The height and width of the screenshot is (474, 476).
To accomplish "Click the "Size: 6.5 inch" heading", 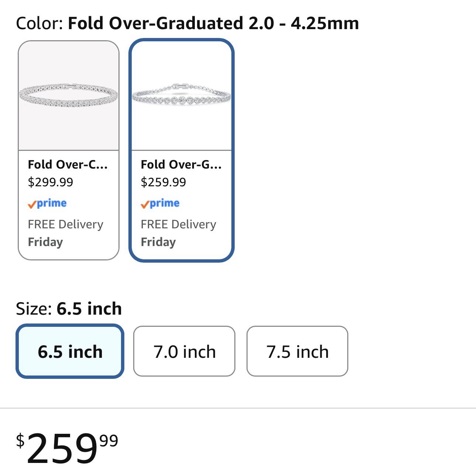I will tap(69, 308).
